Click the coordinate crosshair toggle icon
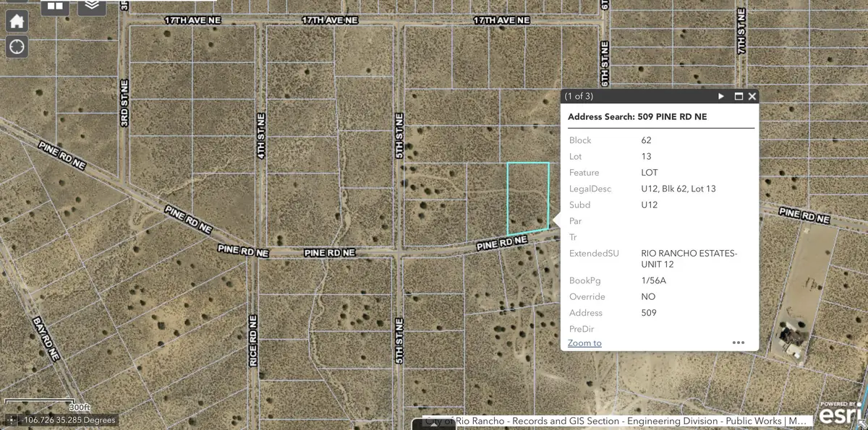Viewport: 868px width, 430px height. pyautogui.click(x=11, y=420)
